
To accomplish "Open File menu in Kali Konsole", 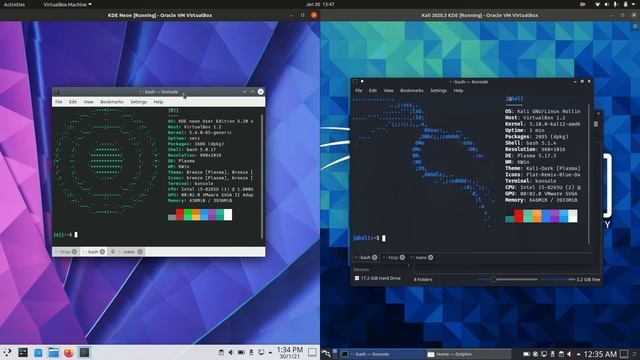I will point(358,91).
